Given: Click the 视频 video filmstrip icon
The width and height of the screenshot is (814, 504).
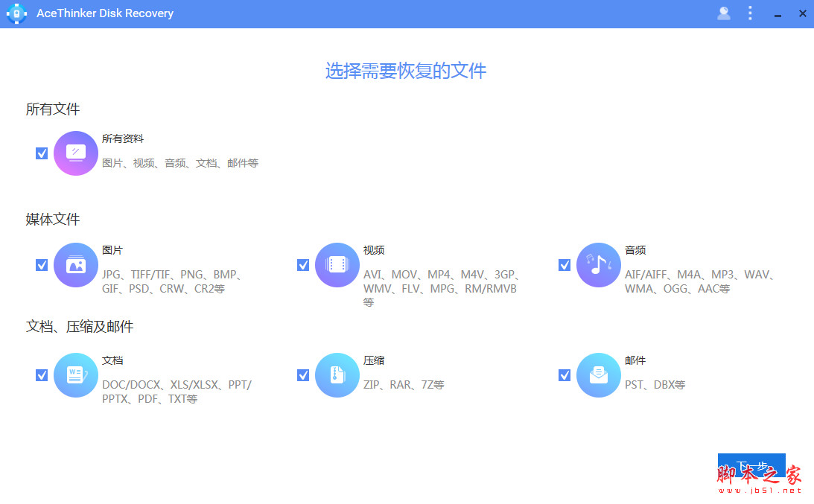Looking at the screenshot, I should point(337,265).
